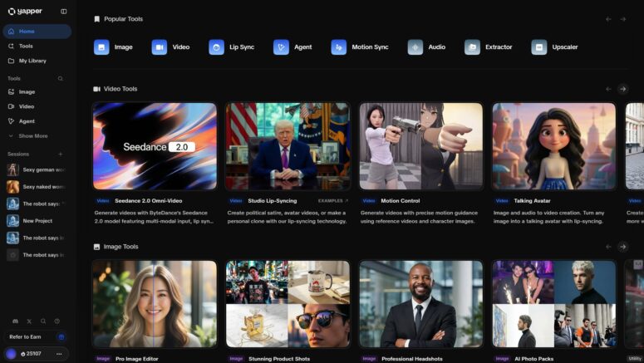
Task: Open the Seedance 2.0 thumbnail card
Action: (155, 146)
